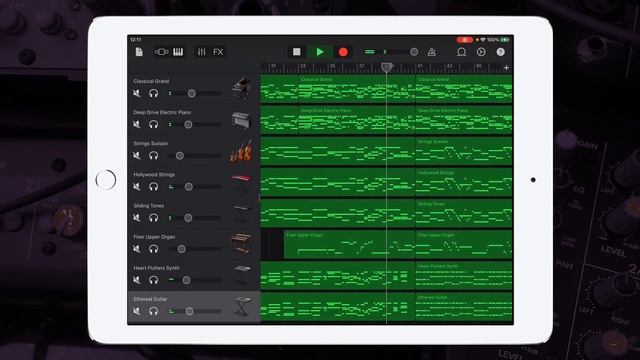This screenshot has width=640, height=360.
Task: Select second Heart Flutters Synth region
Action: 464,276
